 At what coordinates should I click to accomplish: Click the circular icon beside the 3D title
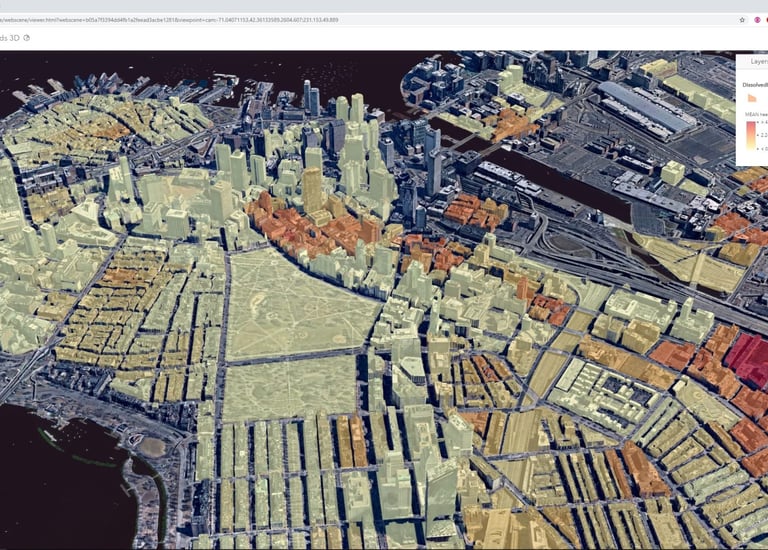(x=27, y=38)
